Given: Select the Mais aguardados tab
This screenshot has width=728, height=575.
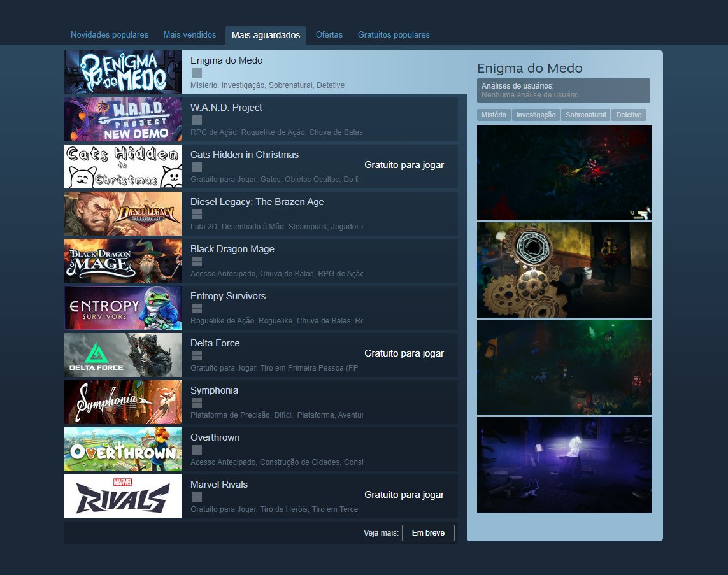Looking at the screenshot, I should (x=266, y=35).
